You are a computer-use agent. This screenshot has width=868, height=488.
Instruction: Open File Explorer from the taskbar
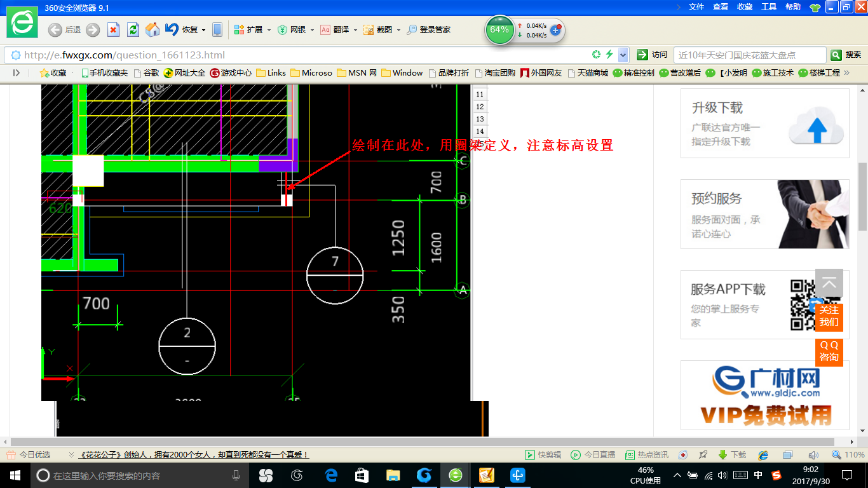click(x=393, y=475)
